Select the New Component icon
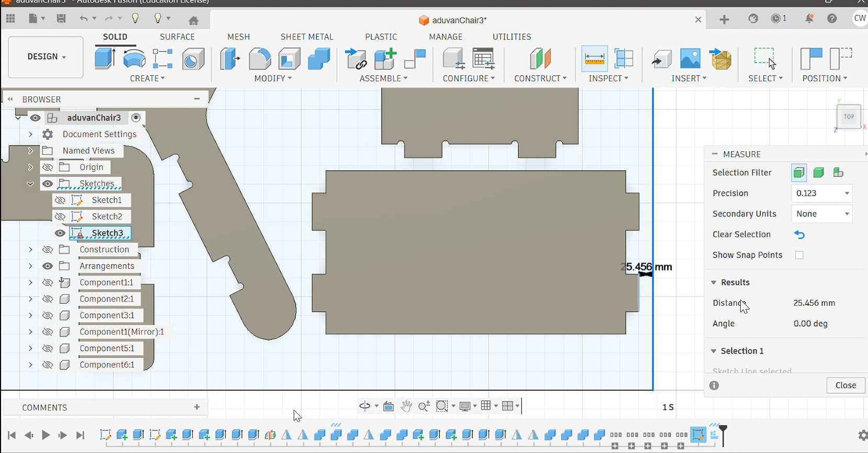 click(x=385, y=59)
